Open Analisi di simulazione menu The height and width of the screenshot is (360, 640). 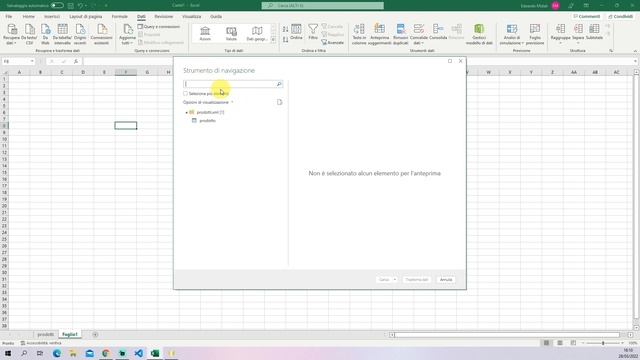point(511,34)
